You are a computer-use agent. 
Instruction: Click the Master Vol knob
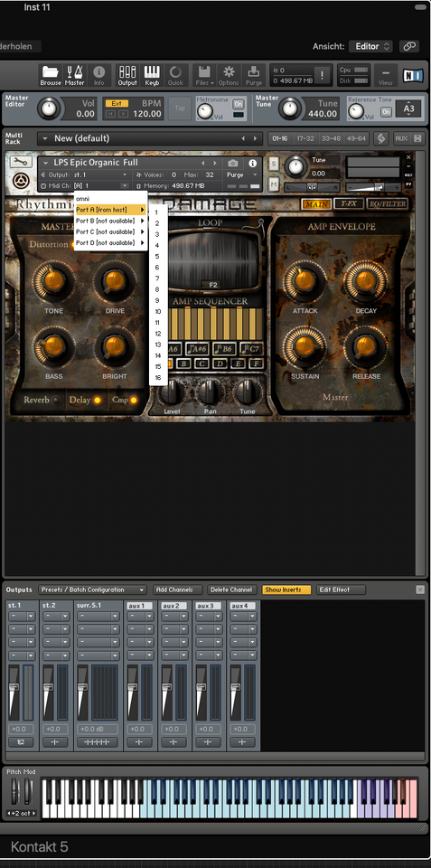(49, 108)
